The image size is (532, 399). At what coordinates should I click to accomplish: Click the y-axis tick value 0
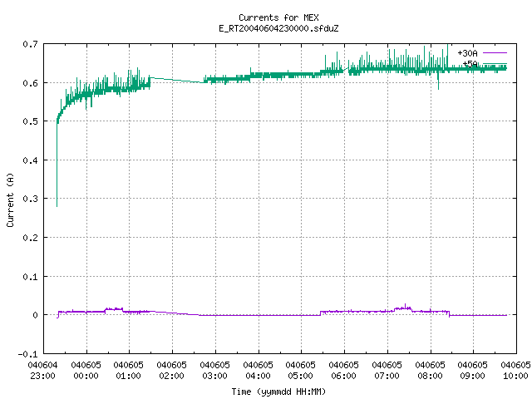[x=35, y=315]
